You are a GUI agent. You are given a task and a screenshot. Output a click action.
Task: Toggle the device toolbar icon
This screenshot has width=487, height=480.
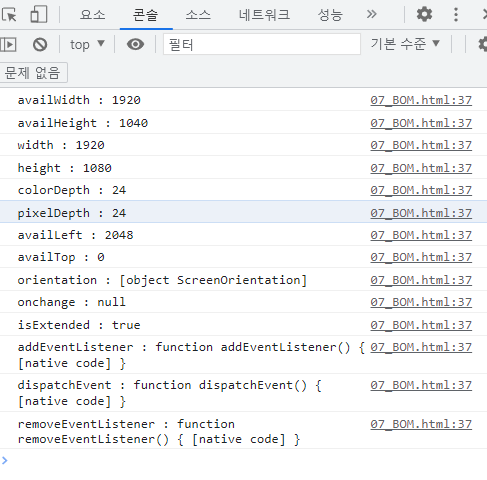point(39,15)
